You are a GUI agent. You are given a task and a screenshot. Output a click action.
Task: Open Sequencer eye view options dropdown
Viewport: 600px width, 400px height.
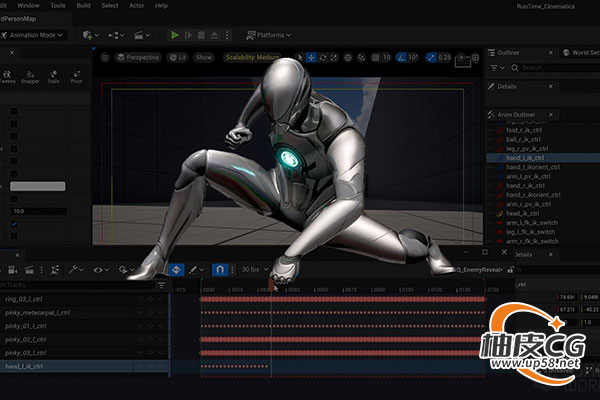coord(101,270)
